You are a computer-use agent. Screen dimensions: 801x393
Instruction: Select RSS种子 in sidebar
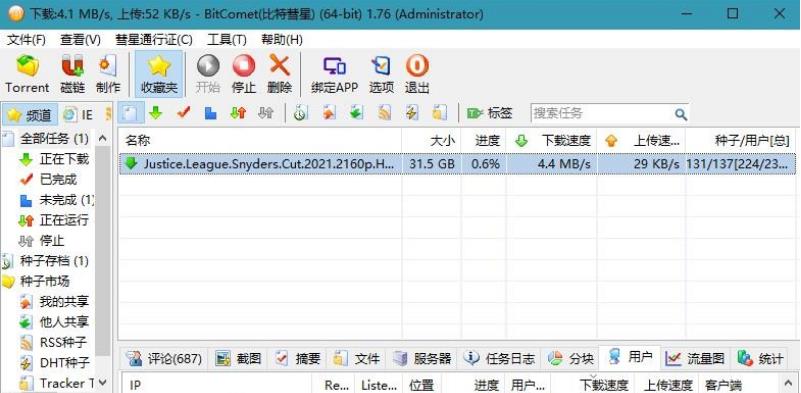tap(63, 342)
